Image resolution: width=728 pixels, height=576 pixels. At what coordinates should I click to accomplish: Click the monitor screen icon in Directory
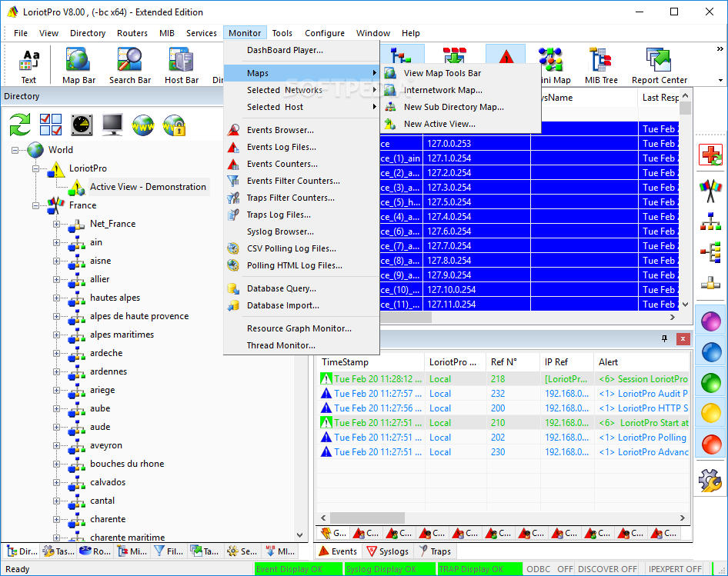113,125
